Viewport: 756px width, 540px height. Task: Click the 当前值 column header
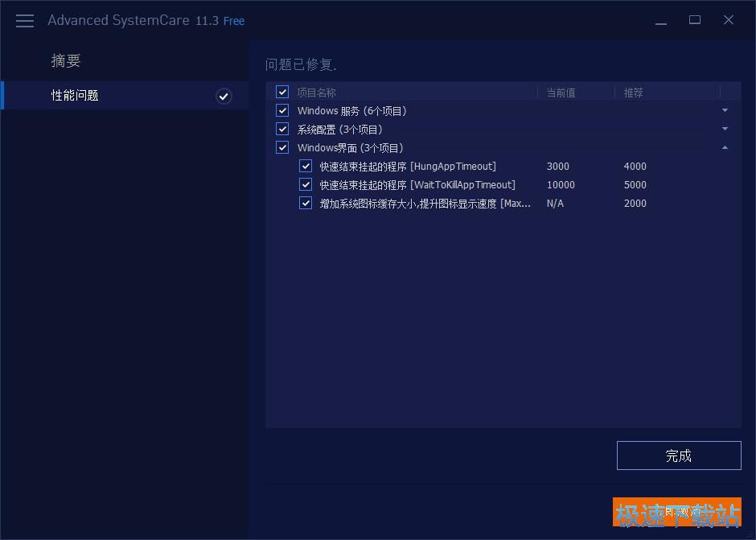click(x=561, y=93)
